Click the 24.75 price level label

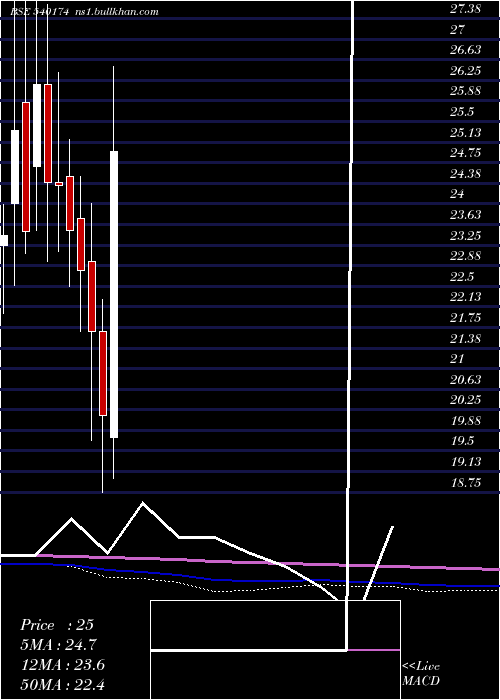coord(465,153)
